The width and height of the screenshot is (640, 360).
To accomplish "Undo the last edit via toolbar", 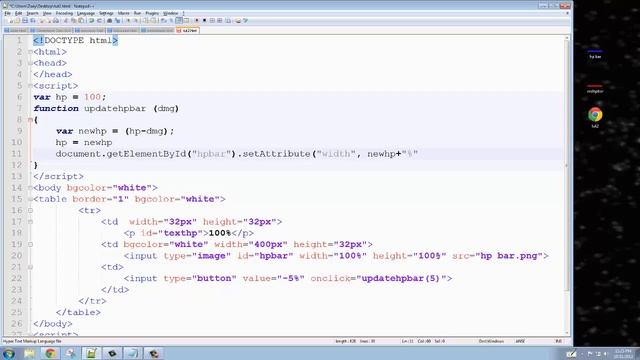I will click(91, 20).
